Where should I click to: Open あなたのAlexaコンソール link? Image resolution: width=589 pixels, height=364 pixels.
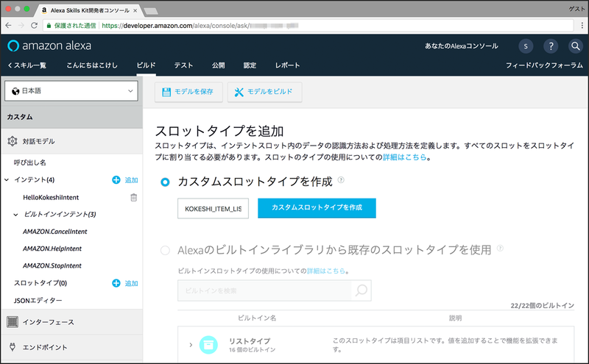coord(462,46)
